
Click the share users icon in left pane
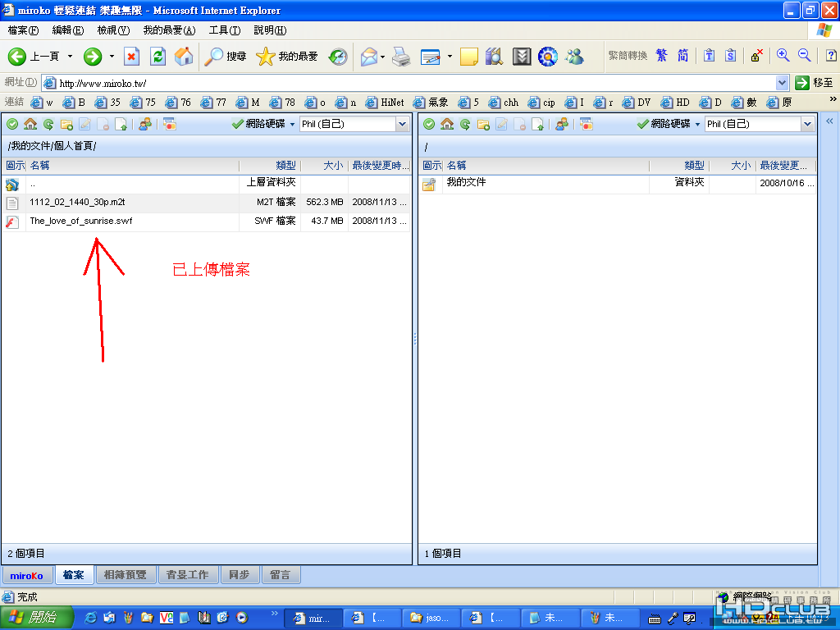coord(144,125)
